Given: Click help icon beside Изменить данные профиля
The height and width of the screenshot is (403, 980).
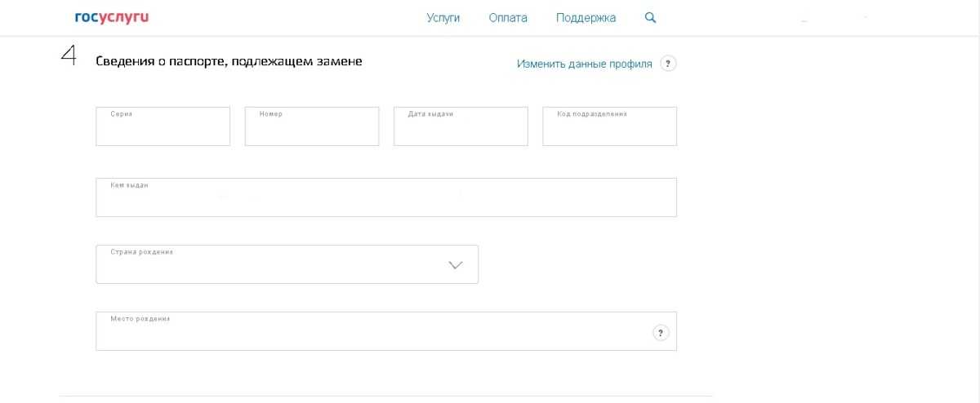Looking at the screenshot, I should click(x=668, y=64).
